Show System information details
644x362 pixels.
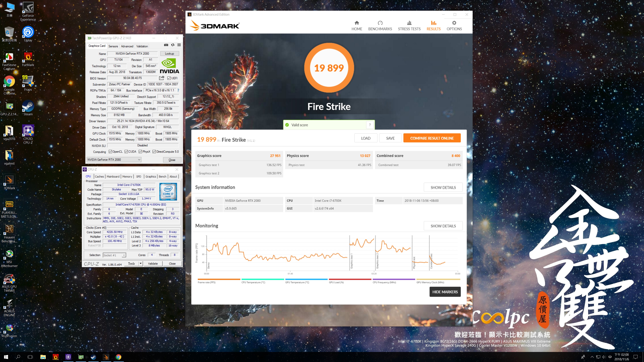click(443, 188)
